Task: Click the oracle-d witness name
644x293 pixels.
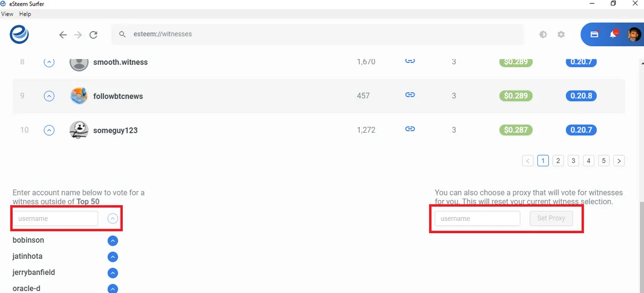Action: point(27,288)
